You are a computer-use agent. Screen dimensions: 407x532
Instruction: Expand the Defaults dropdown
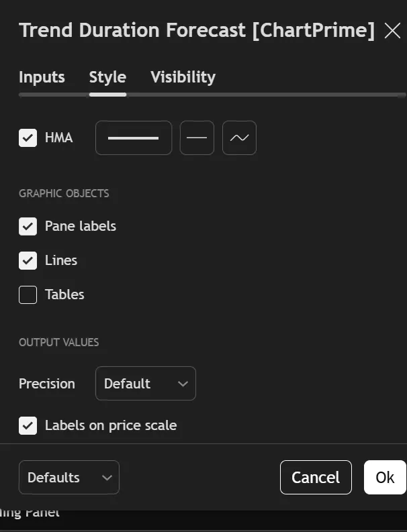coord(69,478)
